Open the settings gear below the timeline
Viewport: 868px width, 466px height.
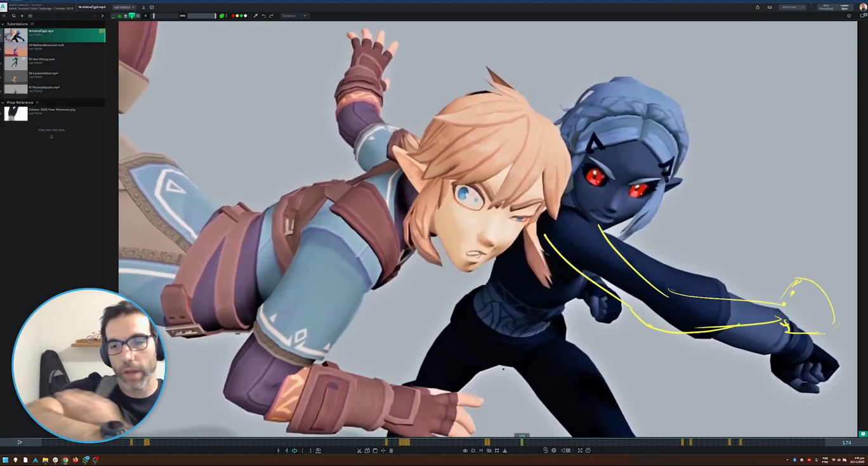coord(554,451)
